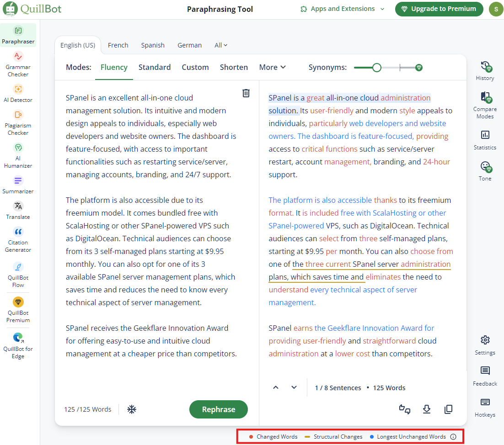Go to next sentence with down chevron
504x445 pixels.
pyautogui.click(x=294, y=387)
